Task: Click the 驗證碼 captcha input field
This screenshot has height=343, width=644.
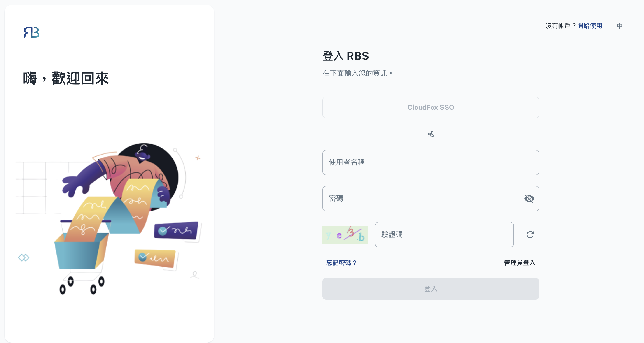Action: [444, 235]
